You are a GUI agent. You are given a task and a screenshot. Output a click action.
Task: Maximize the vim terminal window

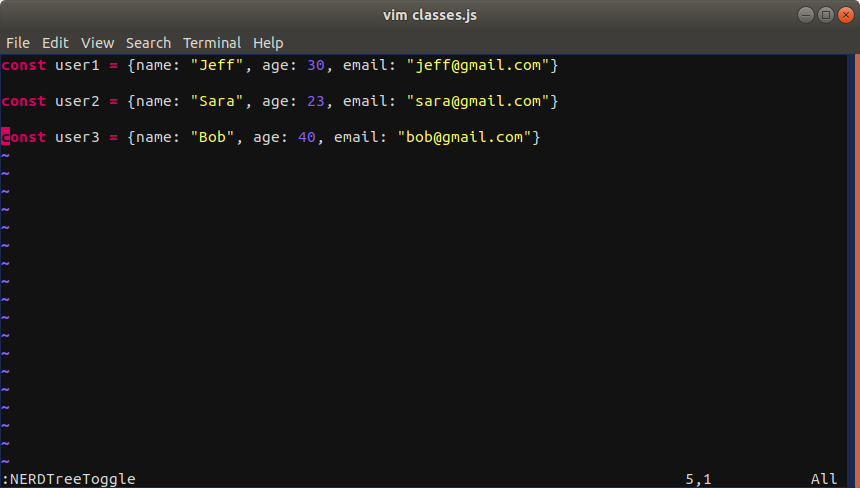click(x=825, y=15)
